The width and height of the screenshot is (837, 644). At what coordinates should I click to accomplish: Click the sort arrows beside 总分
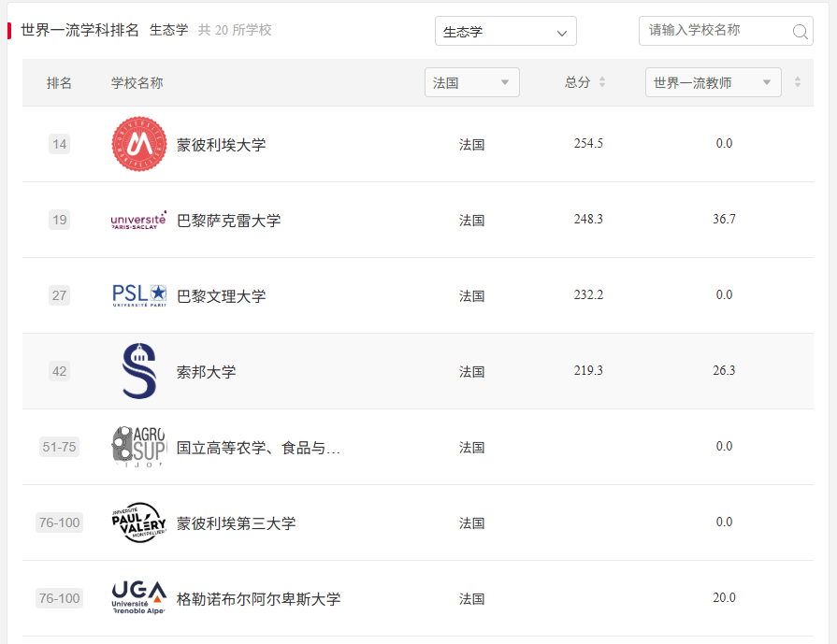click(x=602, y=81)
